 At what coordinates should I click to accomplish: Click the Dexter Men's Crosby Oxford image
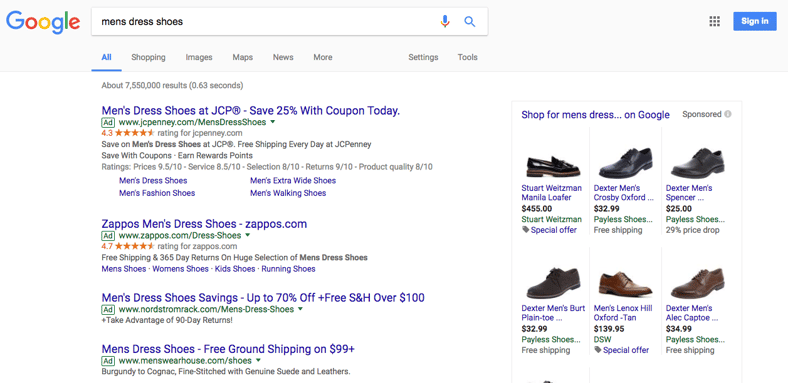pyautogui.click(x=625, y=163)
